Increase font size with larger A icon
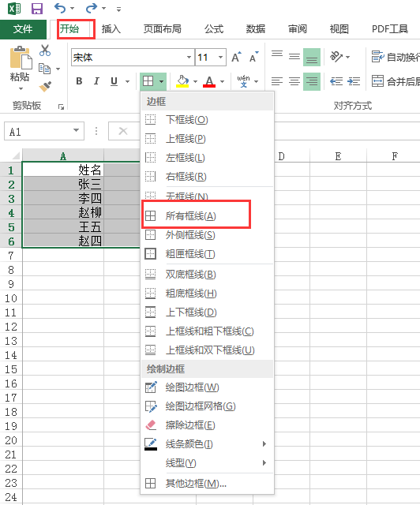 point(236,57)
